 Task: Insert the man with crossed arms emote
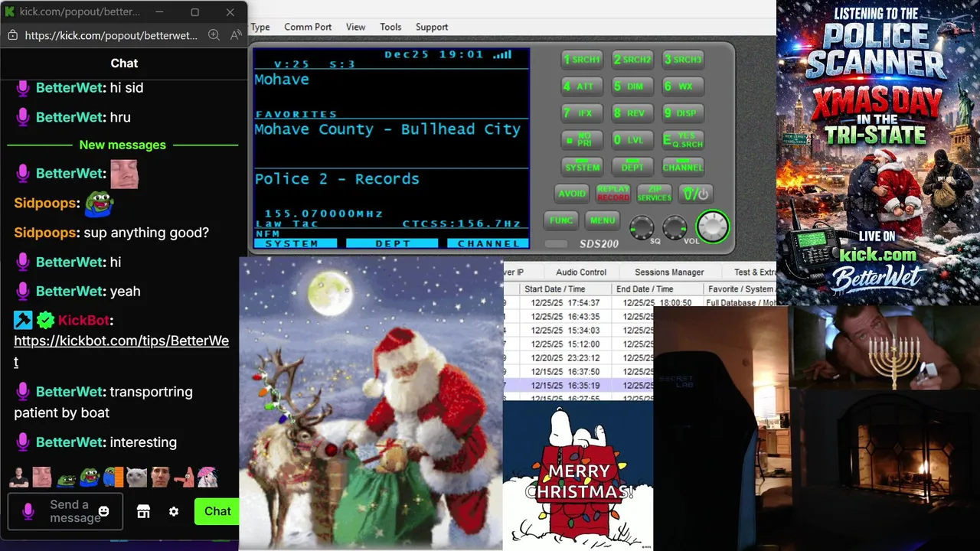pyautogui.click(x=19, y=478)
